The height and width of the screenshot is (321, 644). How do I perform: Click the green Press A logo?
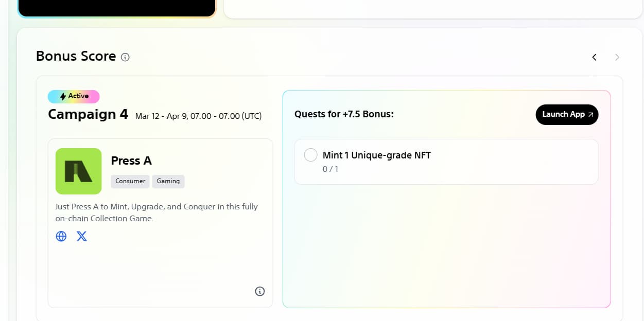click(78, 171)
